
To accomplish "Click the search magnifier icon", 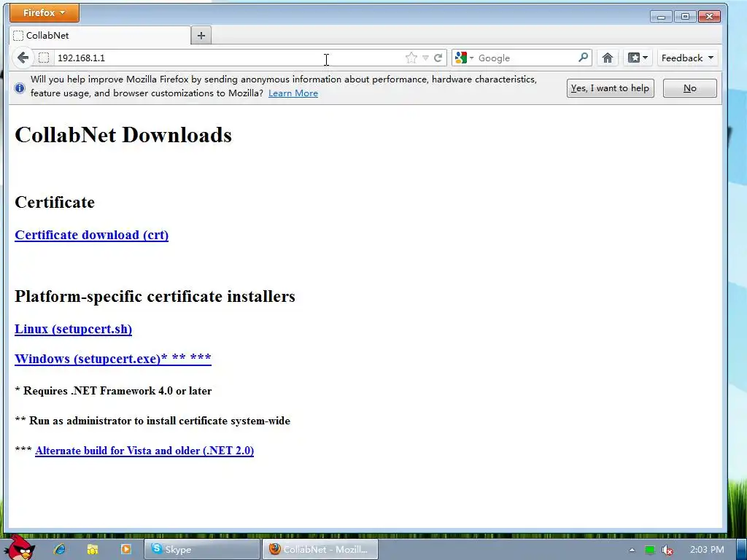I will point(583,58).
